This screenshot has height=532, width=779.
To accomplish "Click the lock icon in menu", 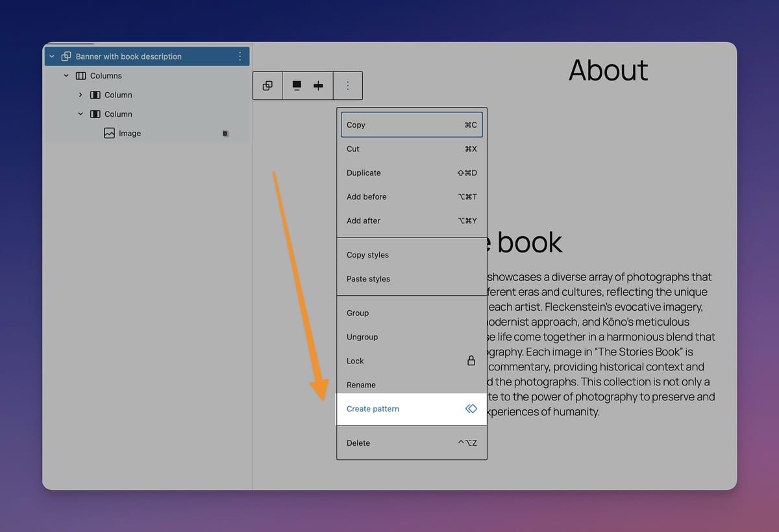I will (471, 361).
